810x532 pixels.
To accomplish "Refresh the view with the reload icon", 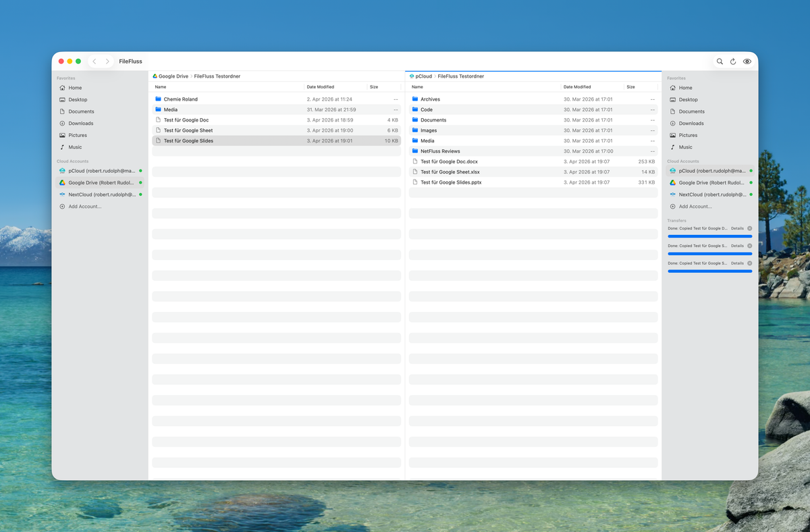I will pyautogui.click(x=733, y=61).
